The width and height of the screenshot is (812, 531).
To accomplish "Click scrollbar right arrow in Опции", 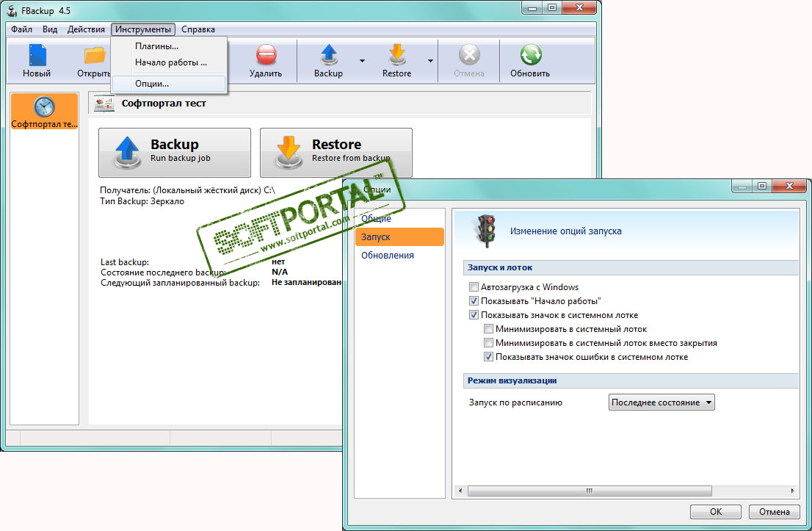I will tap(792, 491).
